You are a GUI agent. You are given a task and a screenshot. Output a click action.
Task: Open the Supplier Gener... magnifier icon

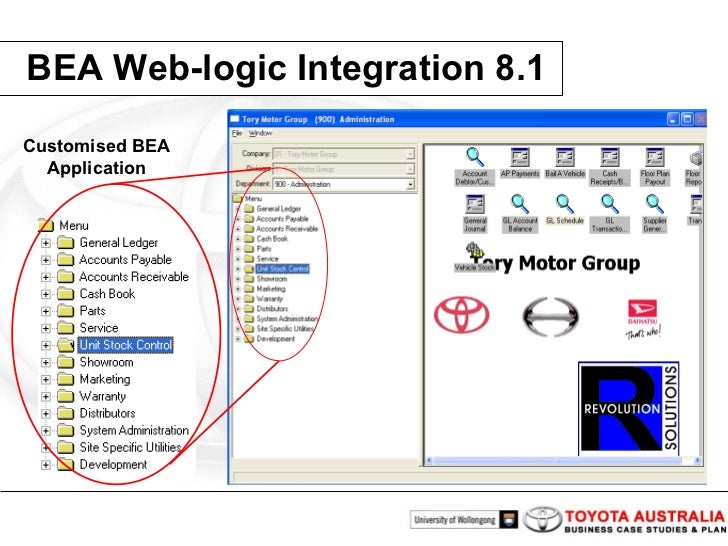pyautogui.click(x=655, y=204)
